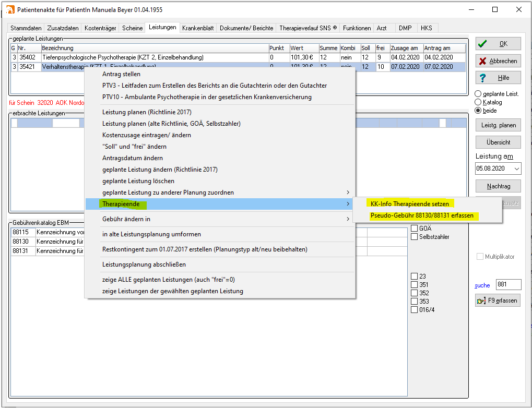532x409 pixels.
Task: Switch to the Krankenblatt tab
Action: 198,28
